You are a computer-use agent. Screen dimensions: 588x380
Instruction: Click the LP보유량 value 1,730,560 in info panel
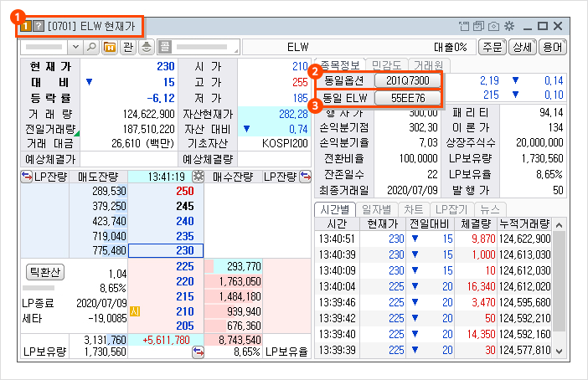click(542, 158)
